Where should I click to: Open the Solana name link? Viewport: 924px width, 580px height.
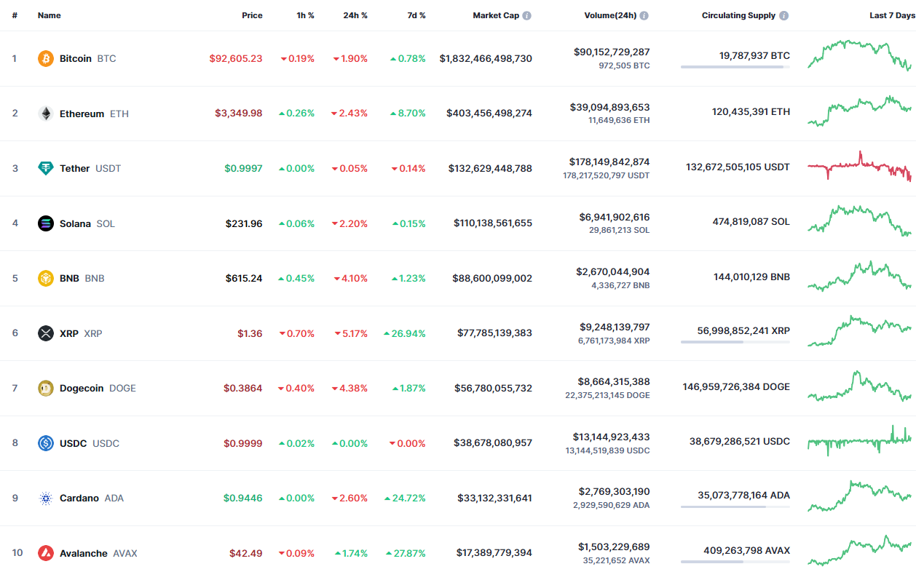[x=75, y=223]
